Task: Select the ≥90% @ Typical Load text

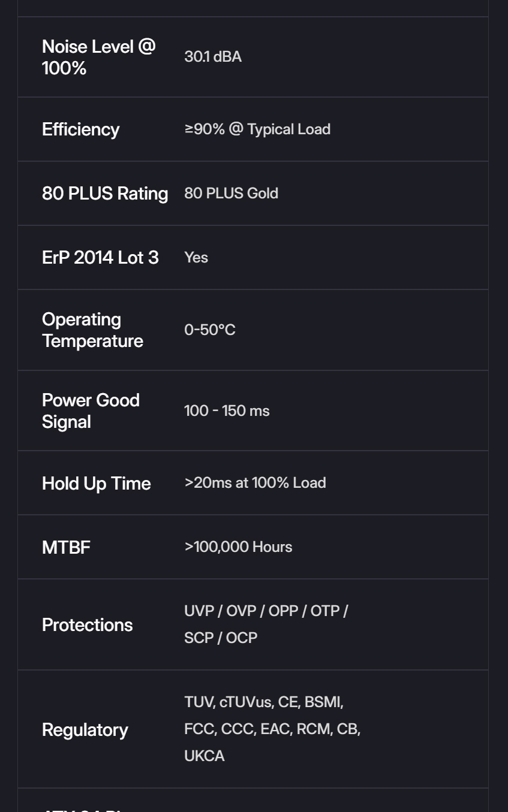Action: click(x=257, y=129)
